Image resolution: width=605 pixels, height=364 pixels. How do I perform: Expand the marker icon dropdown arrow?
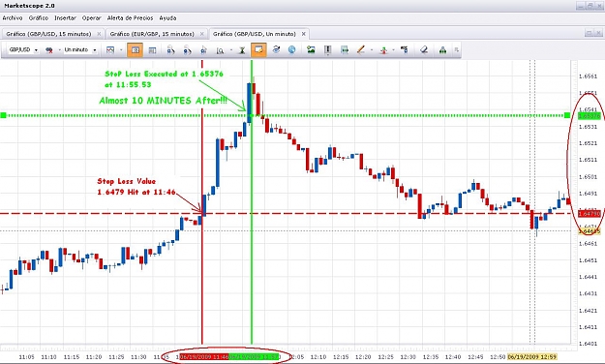(394, 50)
